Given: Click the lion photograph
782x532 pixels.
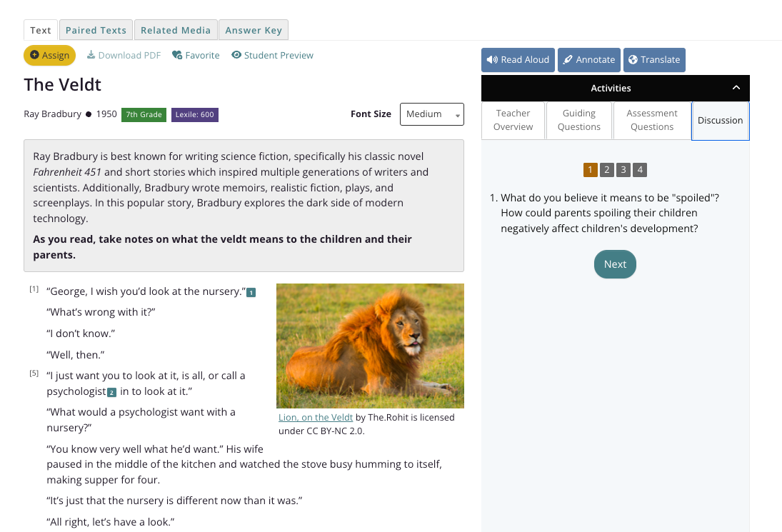Looking at the screenshot, I should 370,346.
